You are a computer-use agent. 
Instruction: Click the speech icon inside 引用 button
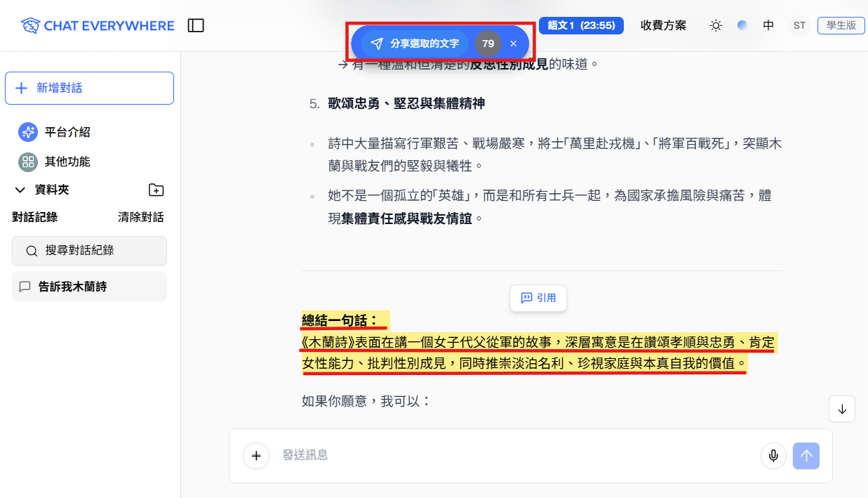(x=526, y=298)
